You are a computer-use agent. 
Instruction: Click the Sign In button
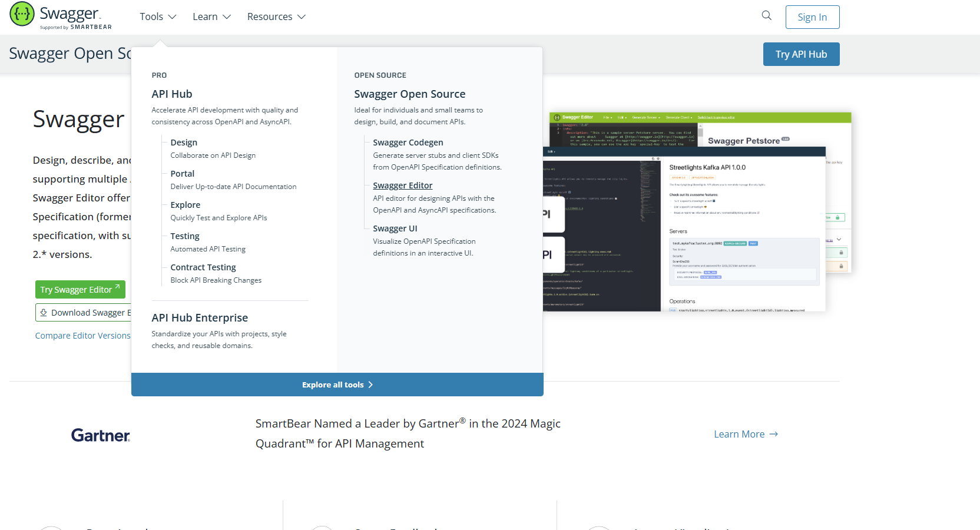click(x=812, y=17)
